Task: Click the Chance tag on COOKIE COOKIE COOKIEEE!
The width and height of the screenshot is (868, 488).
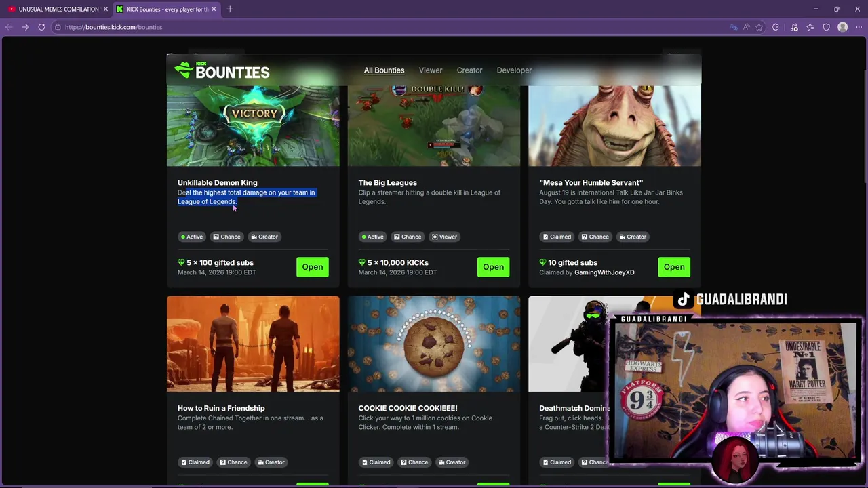Action: coord(414,462)
